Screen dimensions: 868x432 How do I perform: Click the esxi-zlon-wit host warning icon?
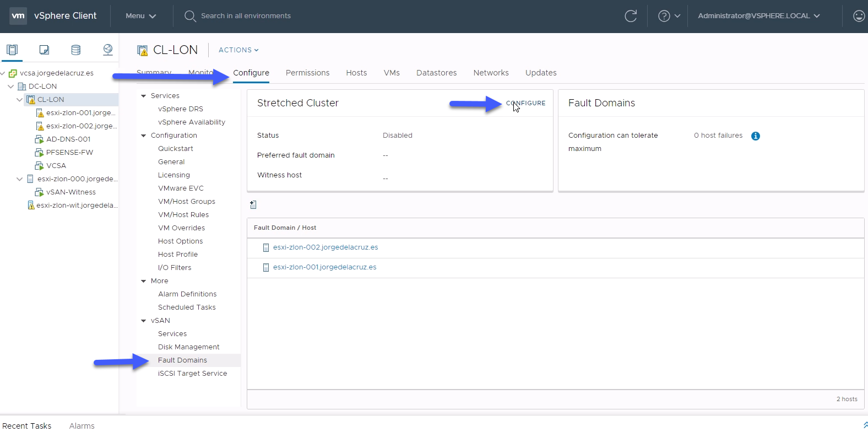(31, 206)
